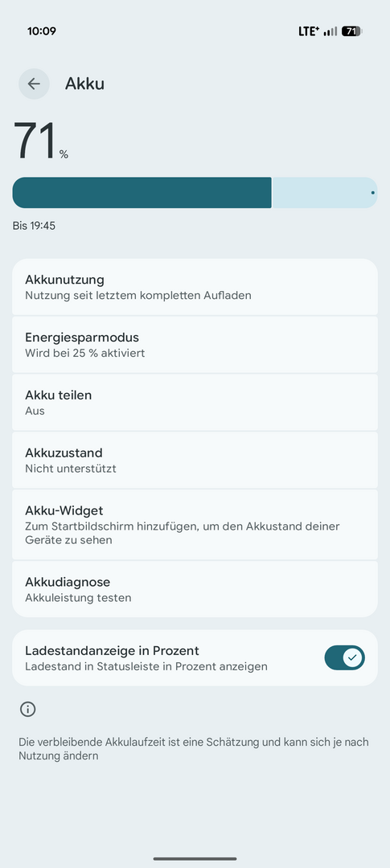This screenshot has width=390, height=868.
Task: Tap the 'Bis 19:45' estimate text
Action: click(34, 226)
